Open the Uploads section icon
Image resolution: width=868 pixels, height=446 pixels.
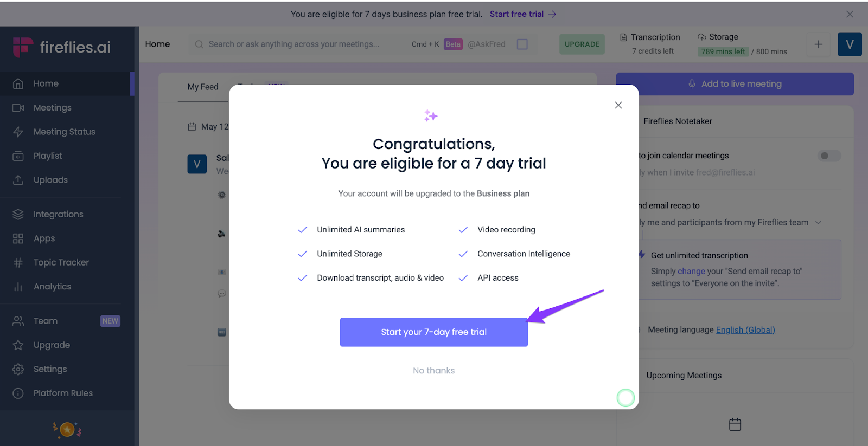pos(18,180)
